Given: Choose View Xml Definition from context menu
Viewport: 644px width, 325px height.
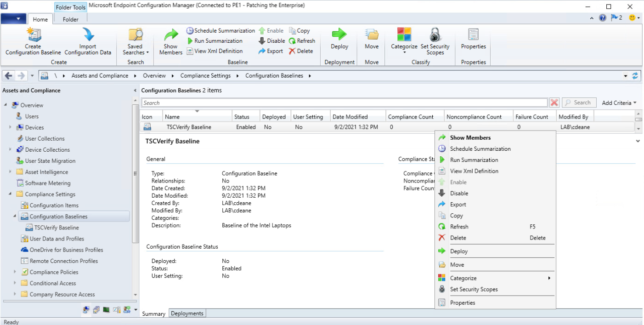Looking at the screenshot, I should 495,171.
